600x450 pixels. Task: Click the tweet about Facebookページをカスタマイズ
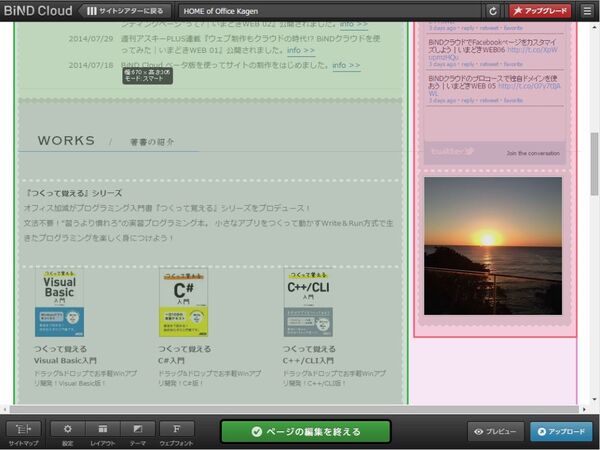coord(495,51)
